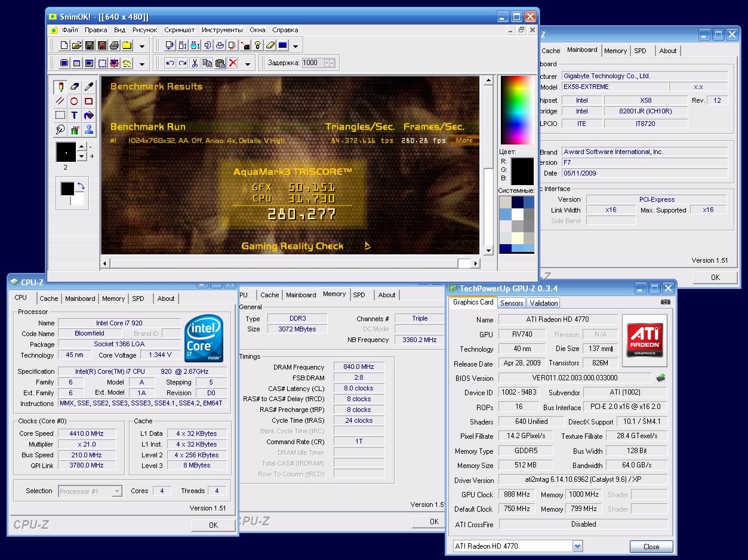Click Gaming Reality Check arrow

coord(368,246)
